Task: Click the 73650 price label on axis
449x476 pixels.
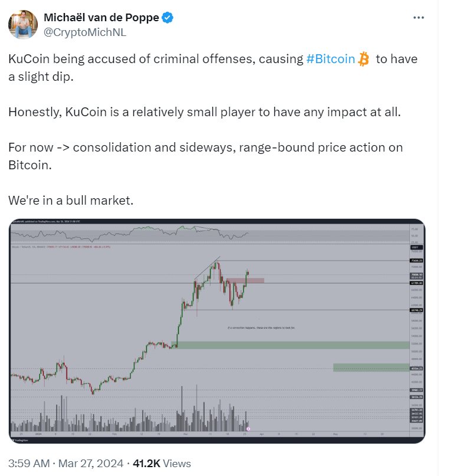Action: tap(416, 261)
